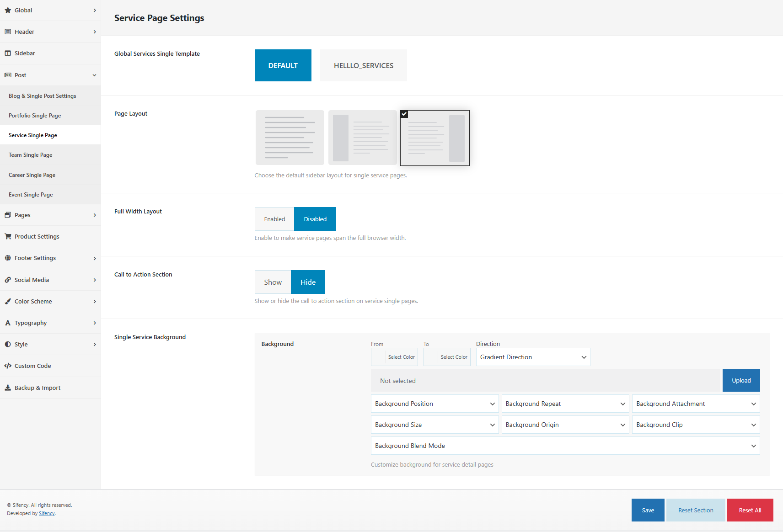The height and width of the screenshot is (532, 783).
Task: Click the paintbrush Color Scheme icon
Action: pyautogui.click(x=8, y=301)
